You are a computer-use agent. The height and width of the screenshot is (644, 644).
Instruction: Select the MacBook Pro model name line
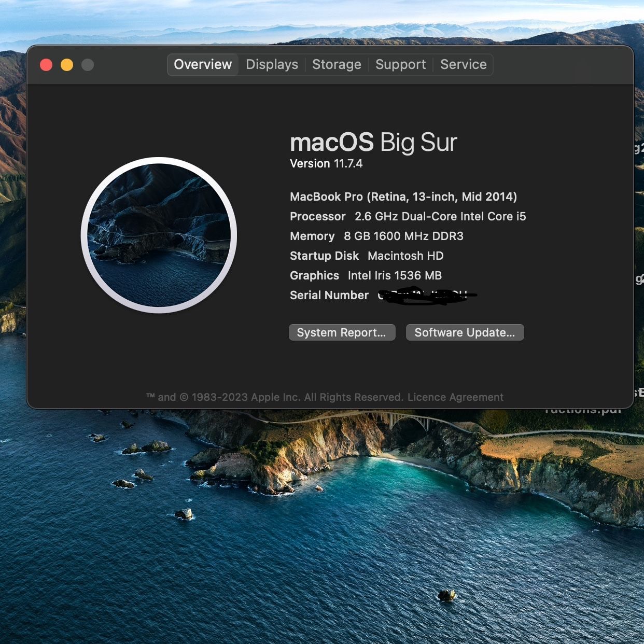(x=403, y=197)
